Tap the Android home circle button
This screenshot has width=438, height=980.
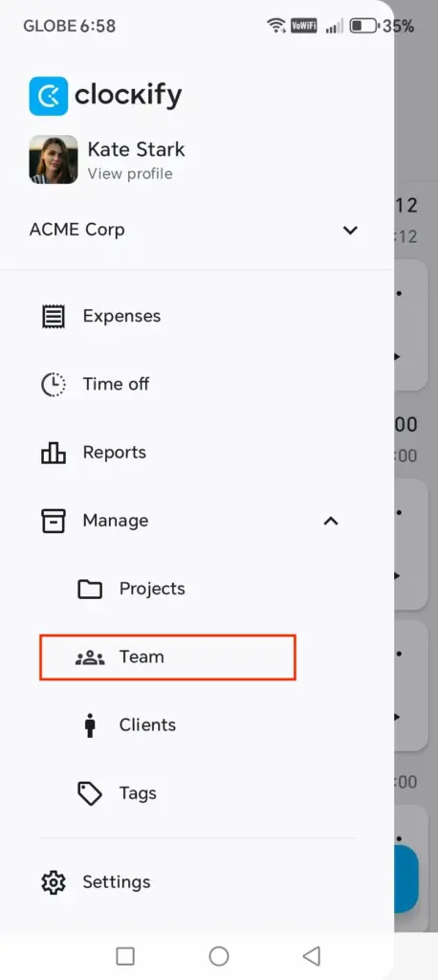pyautogui.click(x=219, y=956)
